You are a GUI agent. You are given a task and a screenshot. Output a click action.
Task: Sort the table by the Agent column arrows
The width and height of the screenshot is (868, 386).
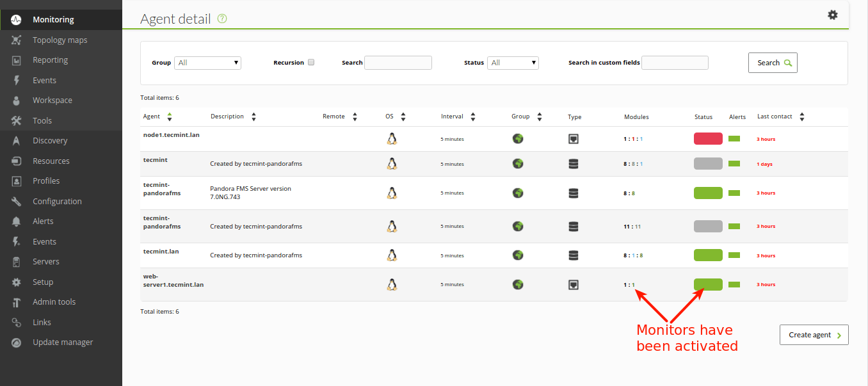(x=170, y=117)
